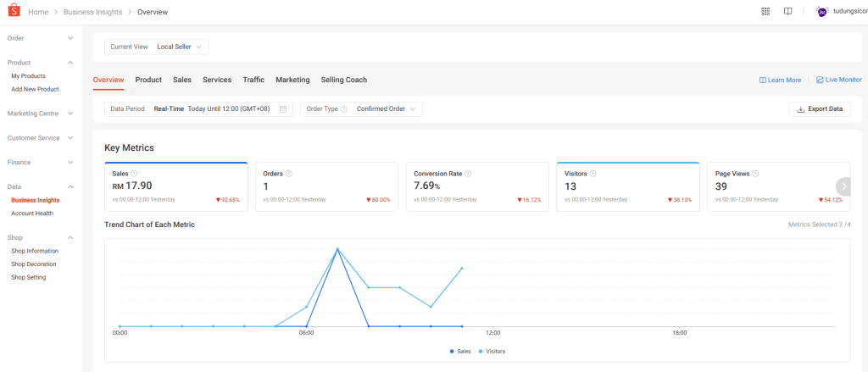The width and height of the screenshot is (868, 372).
Task: Switch to the Traffic tab
Action: coord(253,80)
